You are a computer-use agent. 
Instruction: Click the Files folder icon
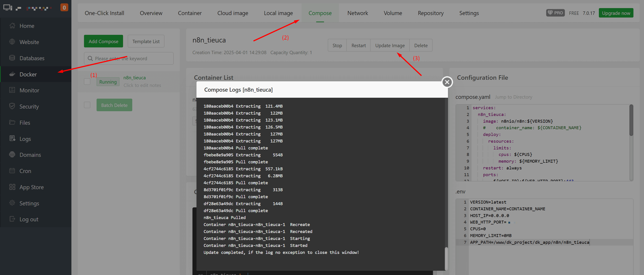(x=12, y=122)
